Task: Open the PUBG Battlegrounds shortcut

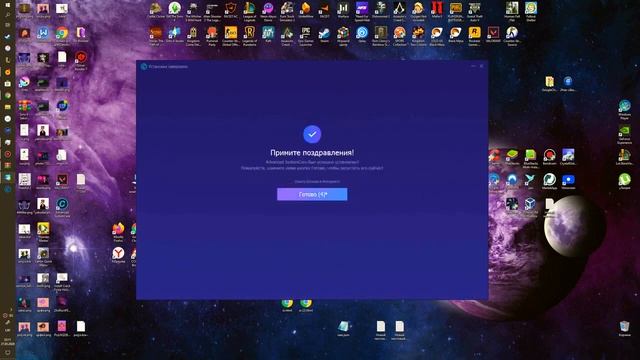Action: click(456, 11)
